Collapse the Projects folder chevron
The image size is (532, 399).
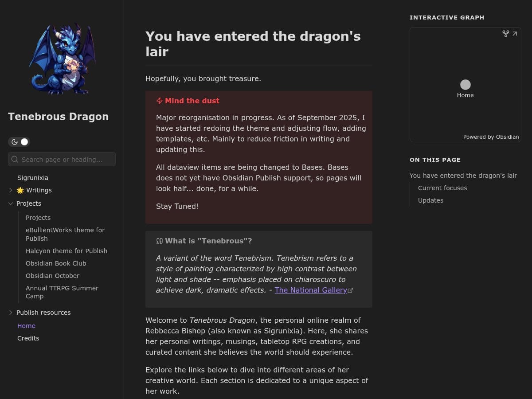[x=11, y=203]
